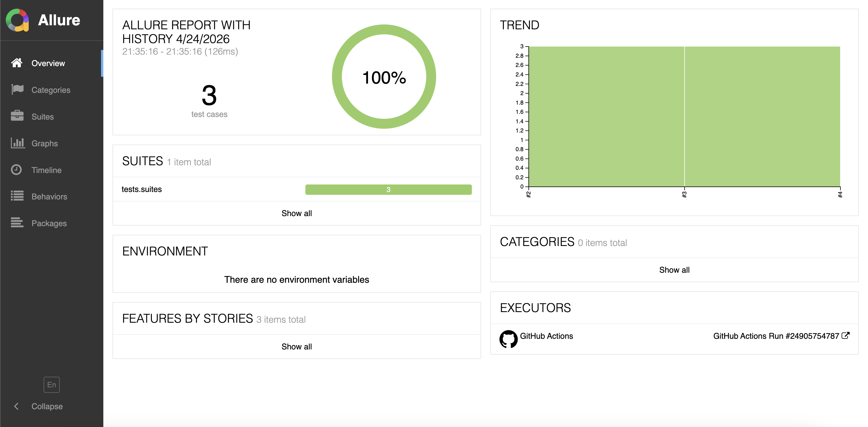Click the GitHub Actions octocat icon

[508, 339]
